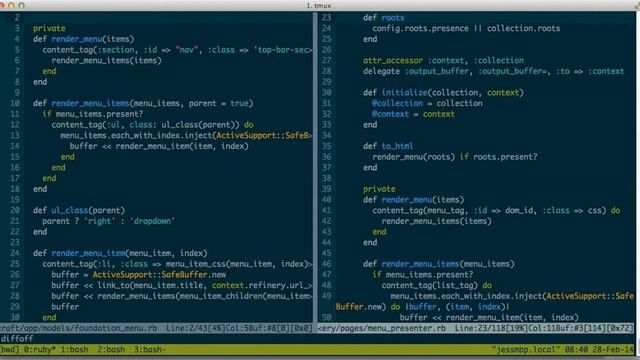This screenshot has width=640, height=360.
Task: Click 'attr_accessor :context, :collection' line
Action: [x=443, y=60]
